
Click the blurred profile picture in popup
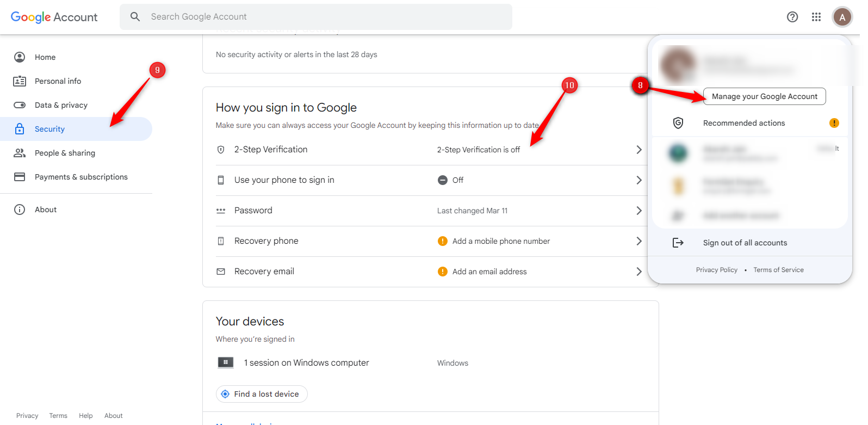[678, 65]
